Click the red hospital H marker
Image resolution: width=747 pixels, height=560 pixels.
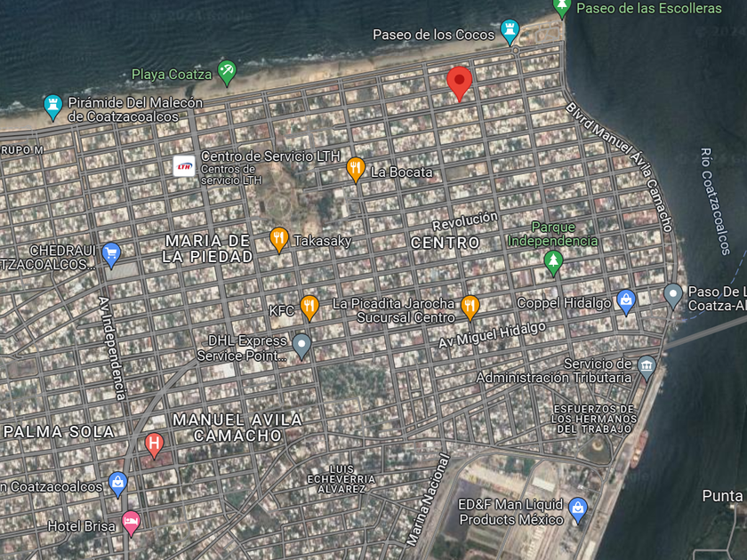(x=154, y=445)
